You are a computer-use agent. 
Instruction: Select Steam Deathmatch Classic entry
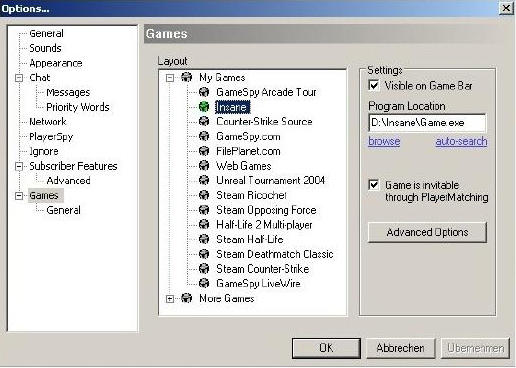point(275,254)
